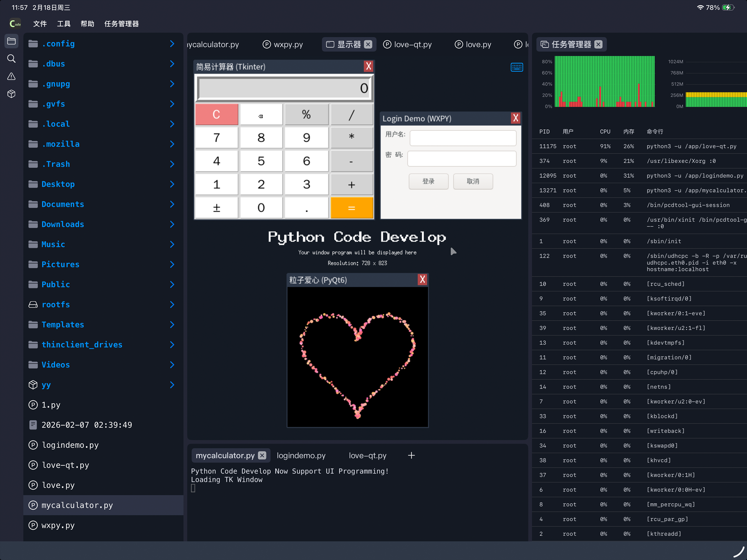Switch to the love.py editor tab
Screen dimensions: 747x560
coord(473,44)
